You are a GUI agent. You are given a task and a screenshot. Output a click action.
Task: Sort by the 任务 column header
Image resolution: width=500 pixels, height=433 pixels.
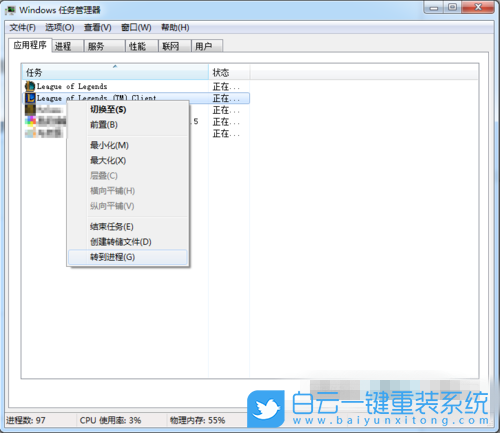[115, 72]
